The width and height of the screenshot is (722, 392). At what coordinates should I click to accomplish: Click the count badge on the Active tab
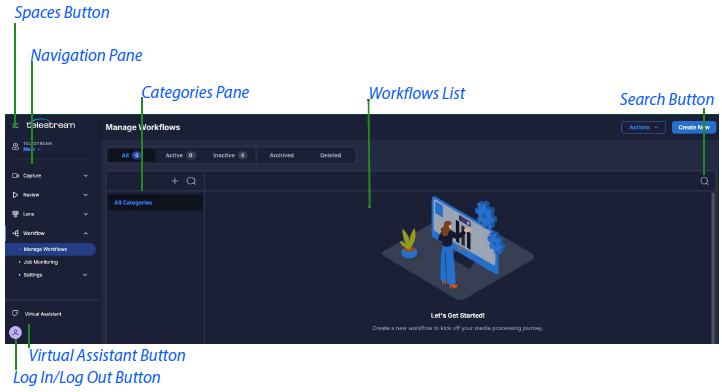pyautogui.click(x=191, y=155)
